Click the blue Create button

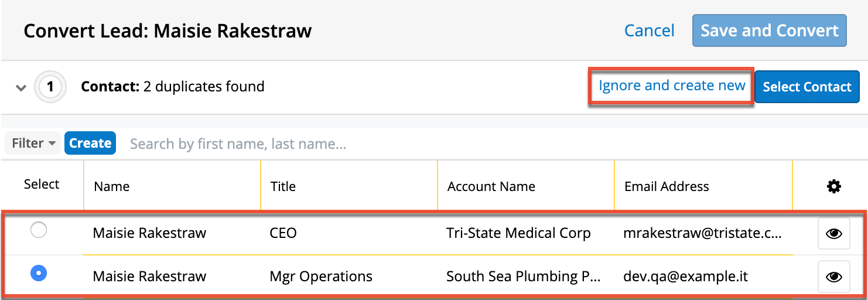[90, 144]
